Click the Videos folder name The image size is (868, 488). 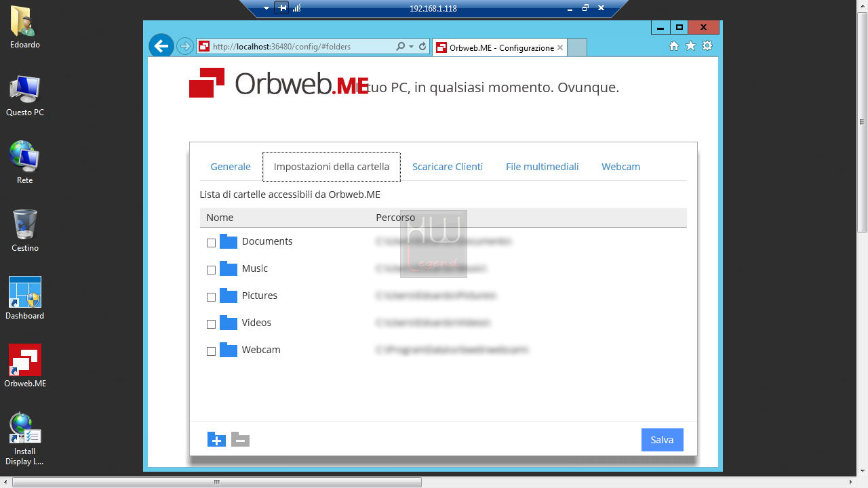click(256, 323)
